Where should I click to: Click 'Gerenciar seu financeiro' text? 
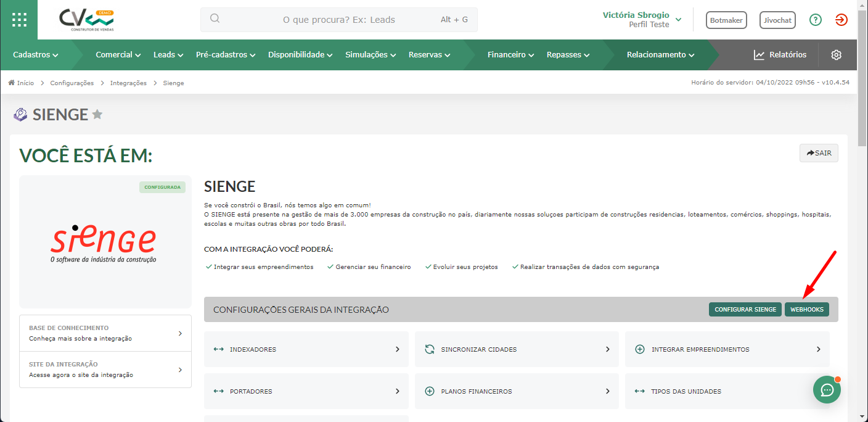tap(373, 267)
